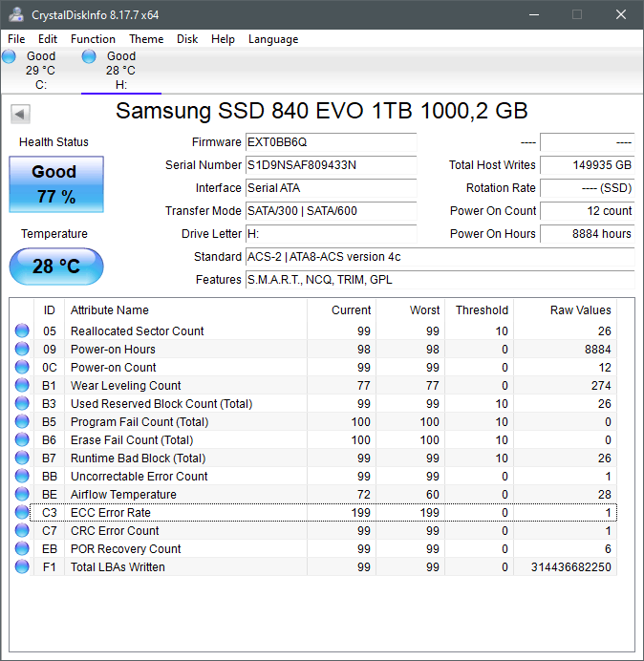Click the blue status orb above H: drive
This screenshot has height=661, width=644.
tap(89, 56)
